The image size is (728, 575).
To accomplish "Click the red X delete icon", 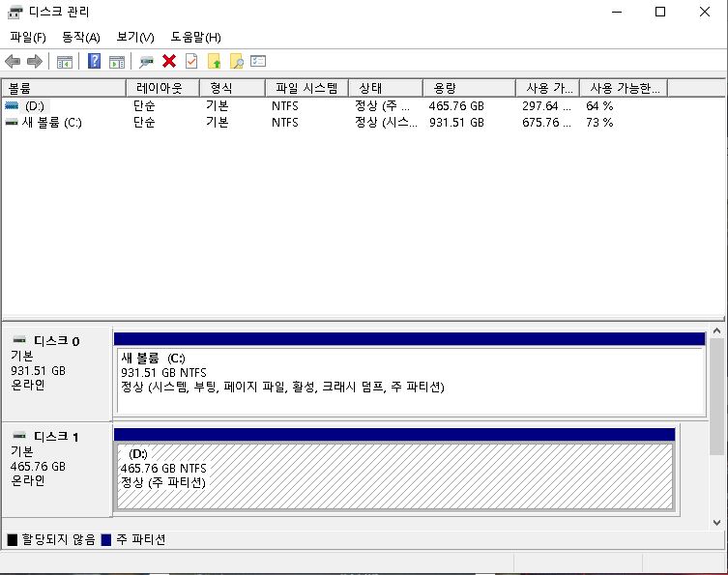I will point(169,61).
